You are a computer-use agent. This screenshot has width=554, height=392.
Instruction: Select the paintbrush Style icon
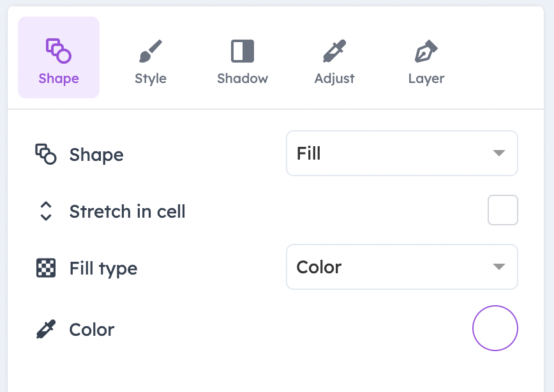tap(151, 51)
